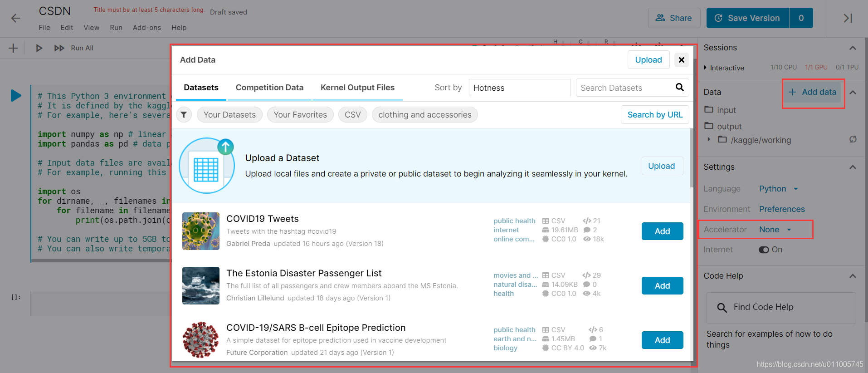Filter by Your Datasets chip
The image size is (868, 373).
(x=229, y=115)
